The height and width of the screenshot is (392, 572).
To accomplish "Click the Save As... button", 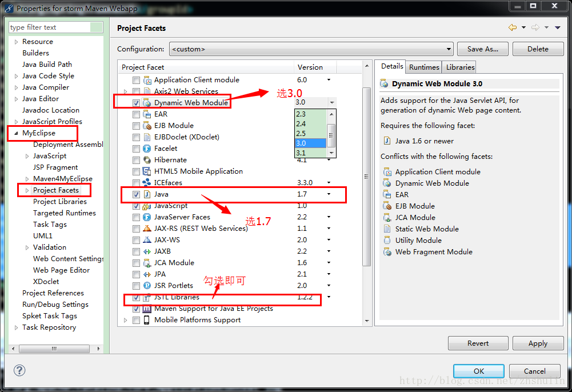I will (x=483, y=49).
